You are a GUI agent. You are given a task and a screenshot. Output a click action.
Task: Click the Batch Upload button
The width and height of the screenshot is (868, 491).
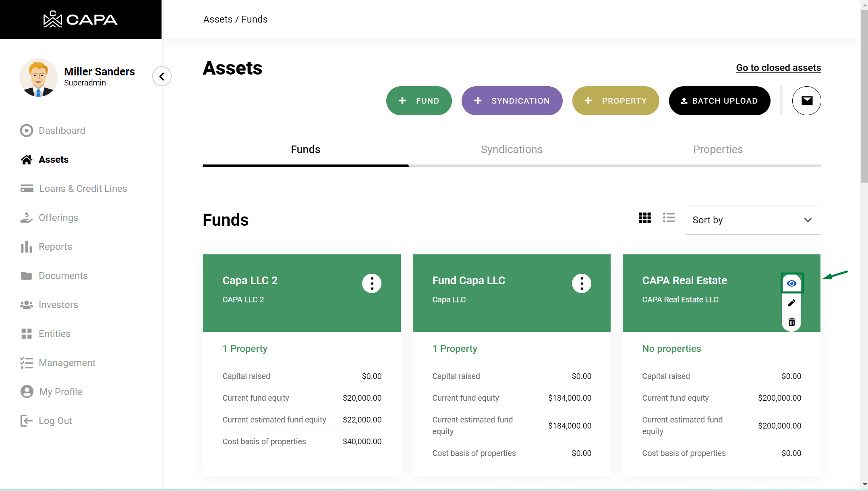(719, 101)
